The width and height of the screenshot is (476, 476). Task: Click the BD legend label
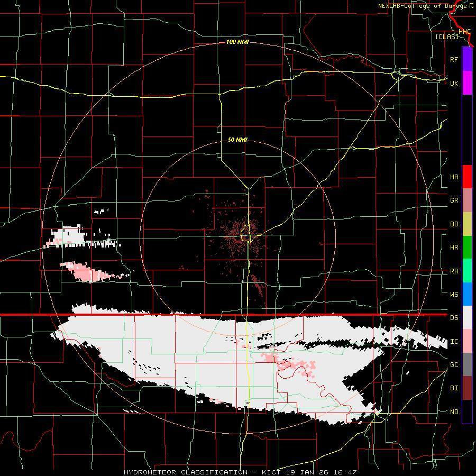click(x=454, y=224)
